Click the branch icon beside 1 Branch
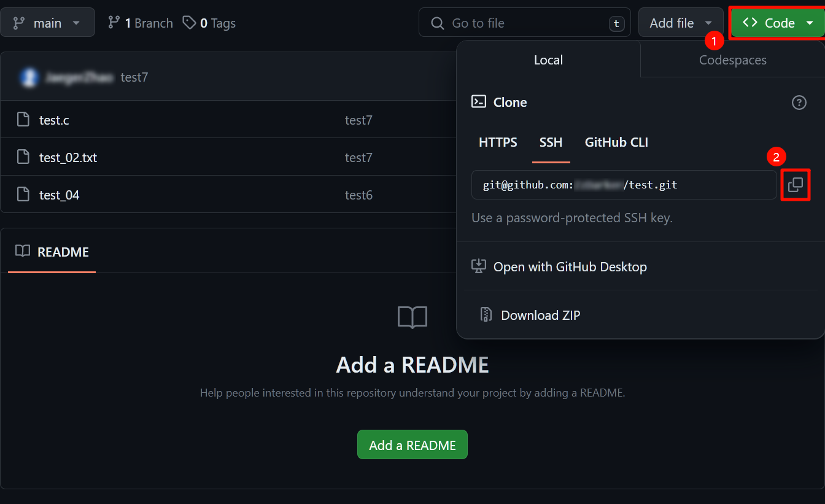 [x=114, y=23]
